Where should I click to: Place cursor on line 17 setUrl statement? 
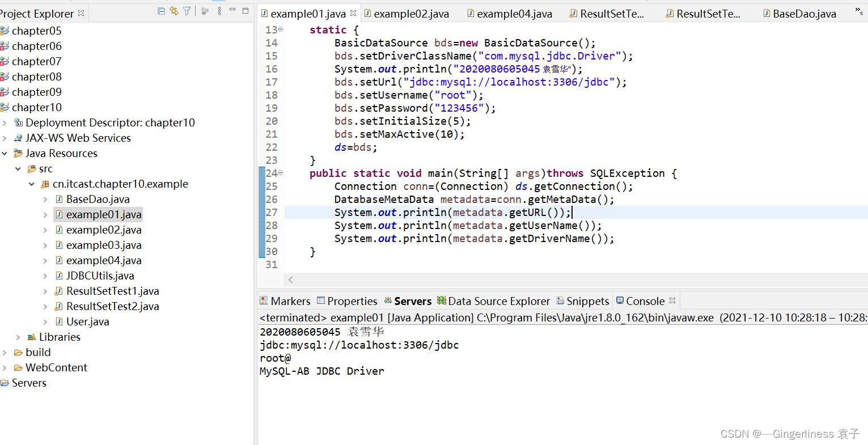click(x=481, y=82)
